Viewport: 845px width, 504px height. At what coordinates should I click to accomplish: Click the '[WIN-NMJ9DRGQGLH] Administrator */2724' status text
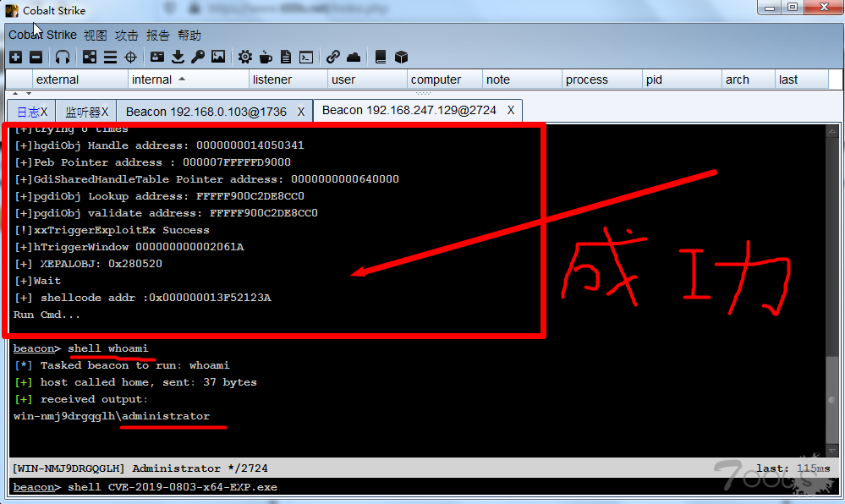pyautogui.click(x=140, y=468)
